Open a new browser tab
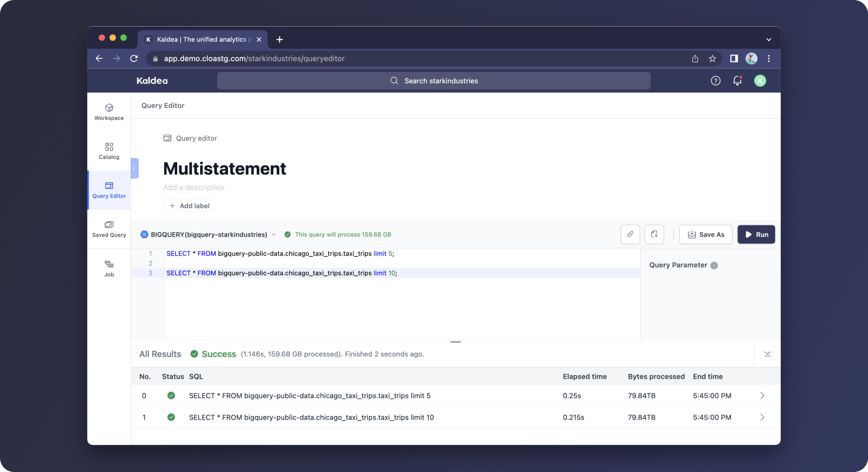This screenshot has width=868, height=472. pyautogui.click(x=279, y=40)
